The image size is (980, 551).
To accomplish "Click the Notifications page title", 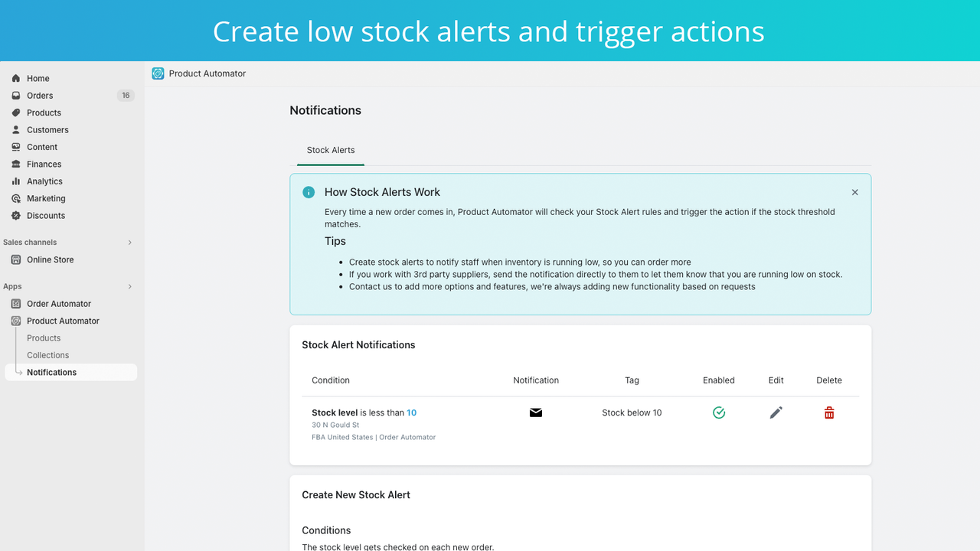I will click(x=325, y=110).
